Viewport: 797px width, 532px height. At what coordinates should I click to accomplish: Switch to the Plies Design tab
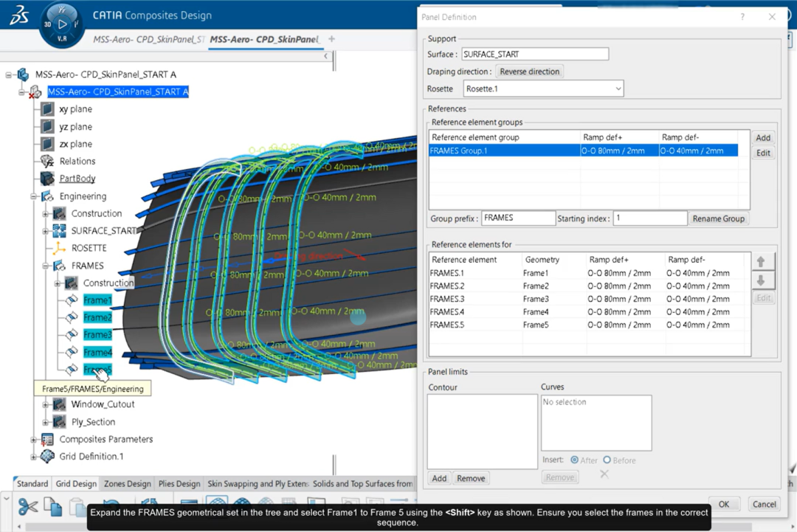[179, 484]
